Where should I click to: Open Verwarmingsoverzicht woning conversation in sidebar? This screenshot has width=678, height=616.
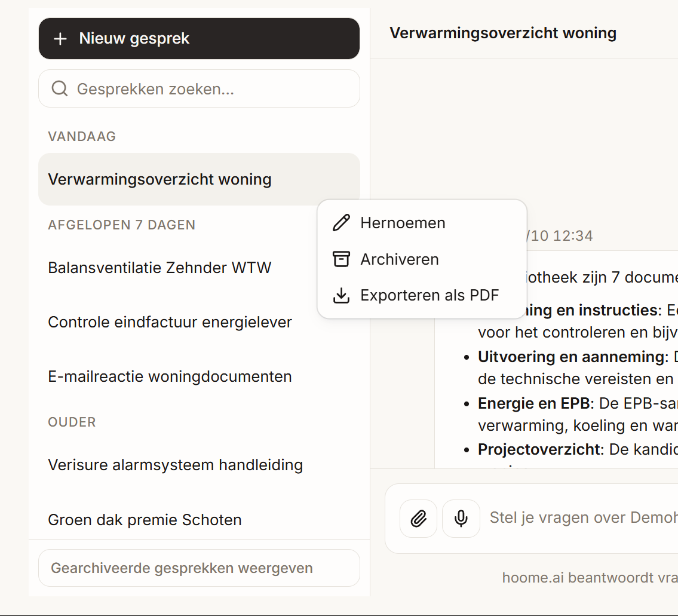click(x=199, y=179)
